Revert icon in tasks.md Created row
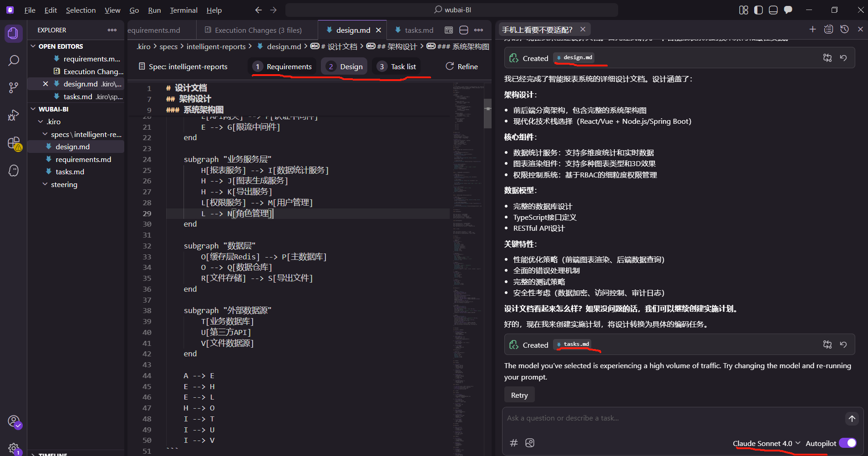 pos(843,345)
